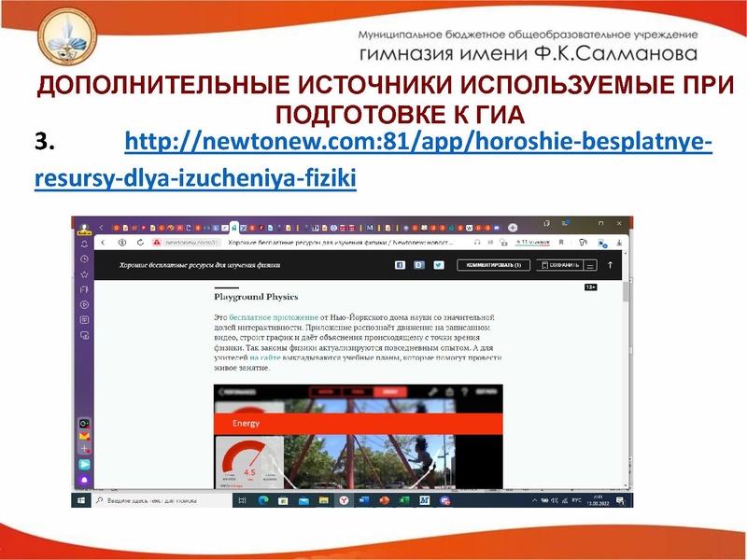
Task: Click the Facebook share icon next to the article title
Action: click(400, 266)
